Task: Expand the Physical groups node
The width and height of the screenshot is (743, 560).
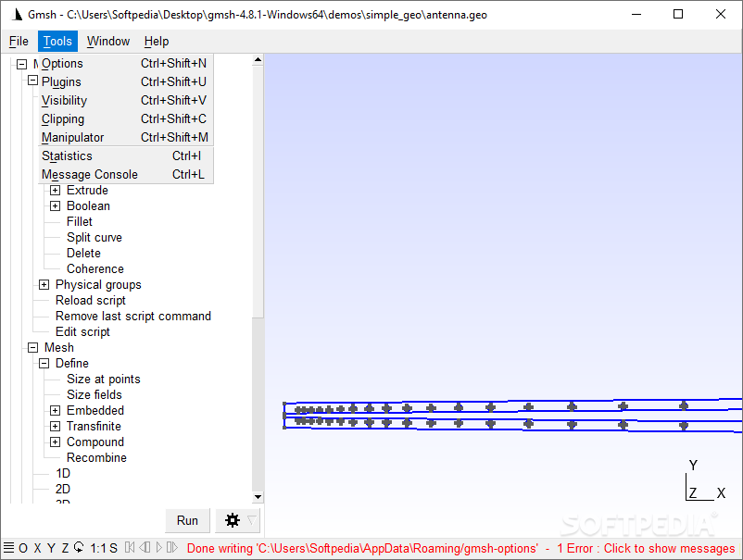Action: [44, 284]
